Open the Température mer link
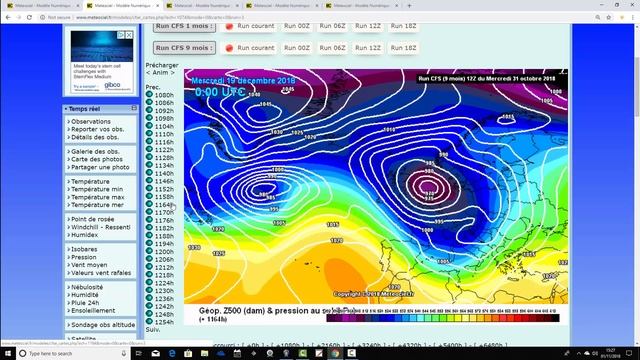Viewport: 640px width, 360px height. [x=97, y=205]
